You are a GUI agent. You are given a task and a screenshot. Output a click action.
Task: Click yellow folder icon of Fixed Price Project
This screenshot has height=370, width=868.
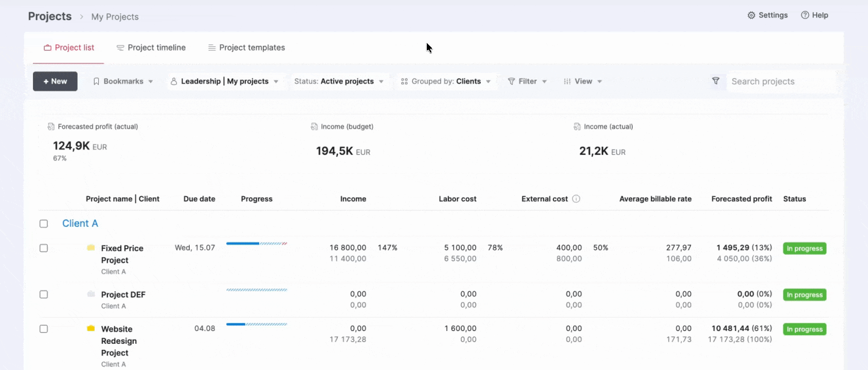pyautogui.click(x=91, y=248)
